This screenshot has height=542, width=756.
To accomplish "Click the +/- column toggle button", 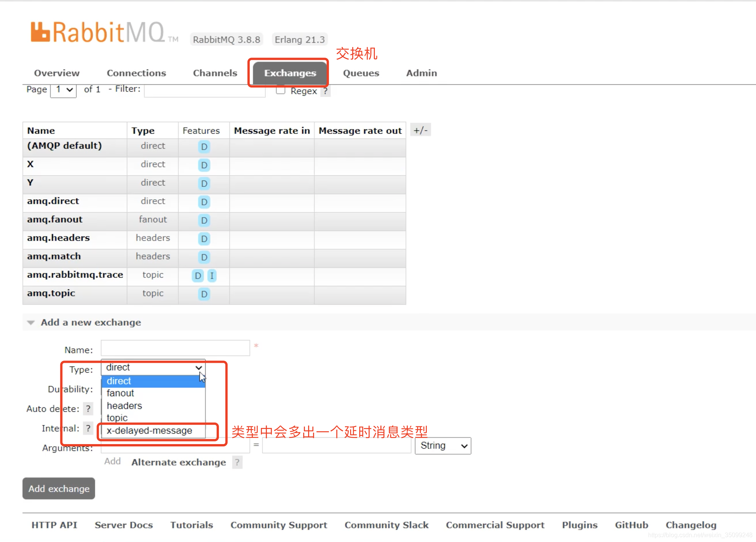I will point(421,130).
